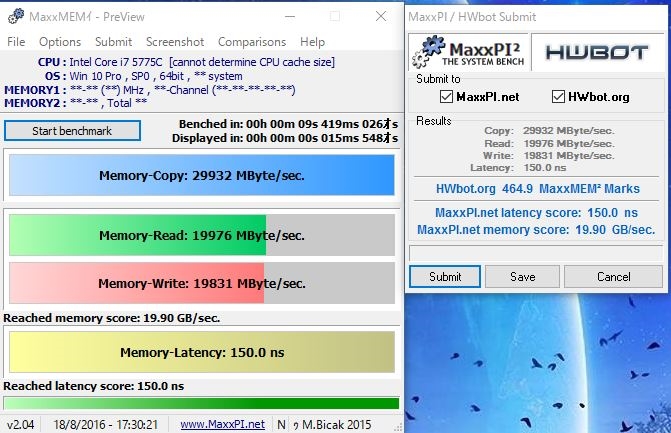Click the MEMORY1 info line
This screenshot has height=433, width=671.
pos(150,90)
